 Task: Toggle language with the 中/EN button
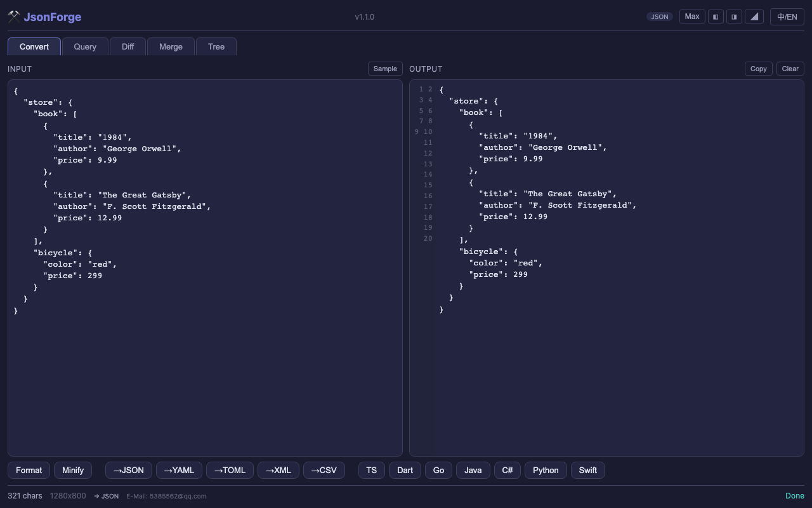tap(787, 17)
